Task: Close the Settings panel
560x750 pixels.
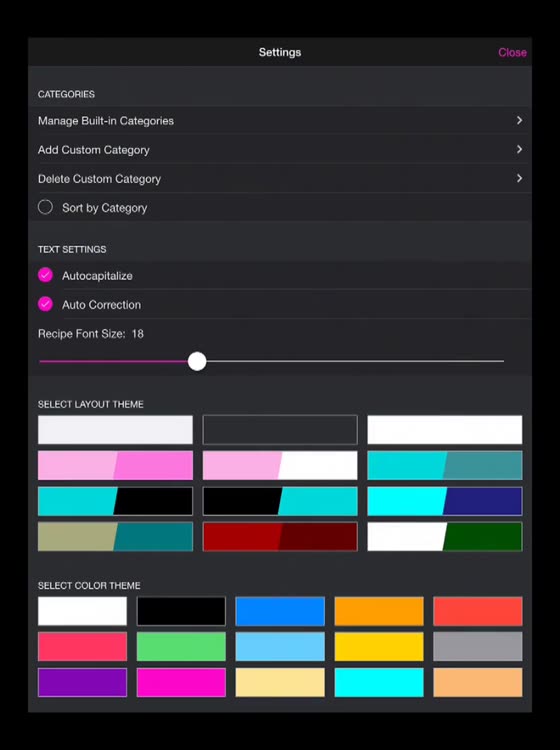Action: (512, 53)
